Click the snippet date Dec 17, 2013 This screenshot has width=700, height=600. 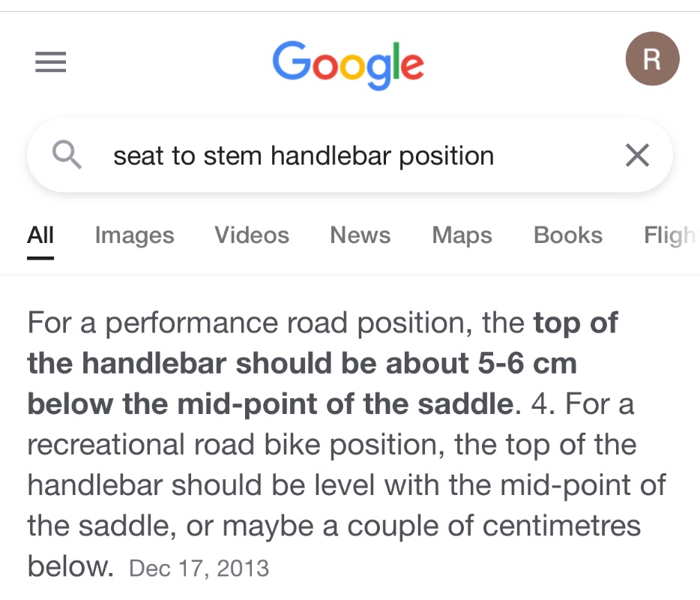coord(199,568)
